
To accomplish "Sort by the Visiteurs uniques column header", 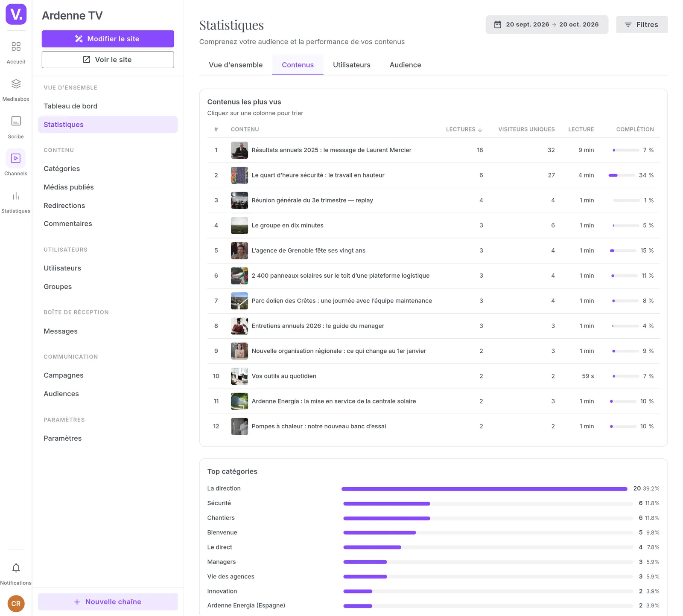I will (x=526, y=129).
